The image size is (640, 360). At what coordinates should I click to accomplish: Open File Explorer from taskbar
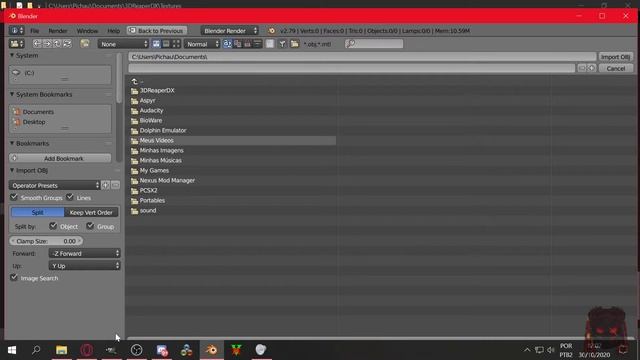click(x=62, y=350)
